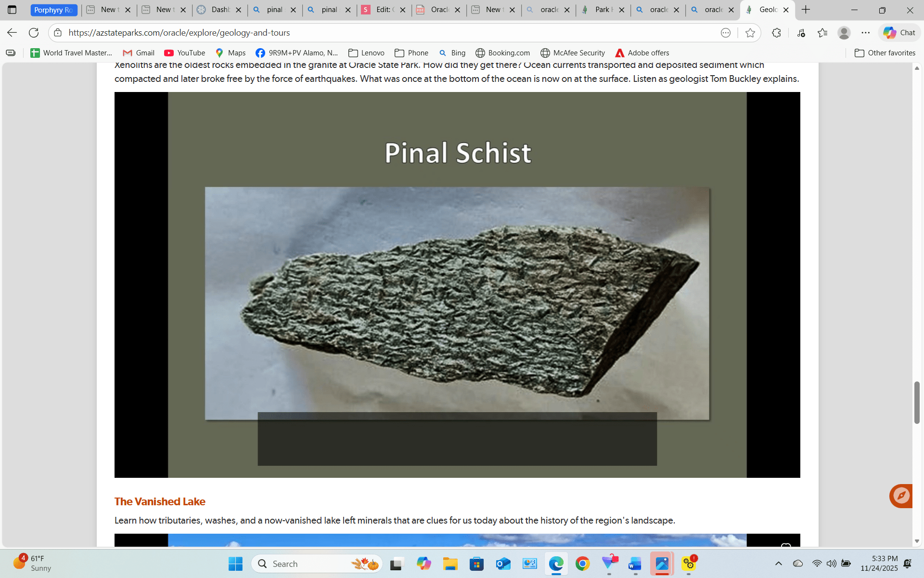Open the Favorites list icon in the toolbar
The height and width of the screenshot is (578, 924).
[x=822, y=33]
